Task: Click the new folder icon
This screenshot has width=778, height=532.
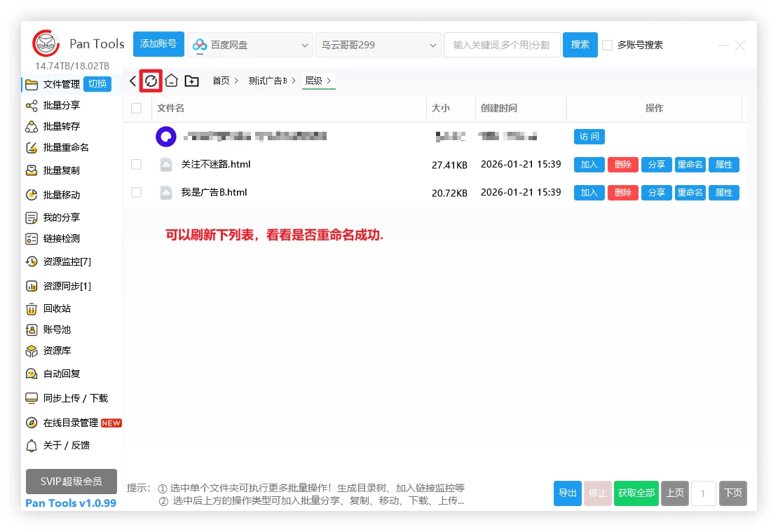Action: (191, 81)
